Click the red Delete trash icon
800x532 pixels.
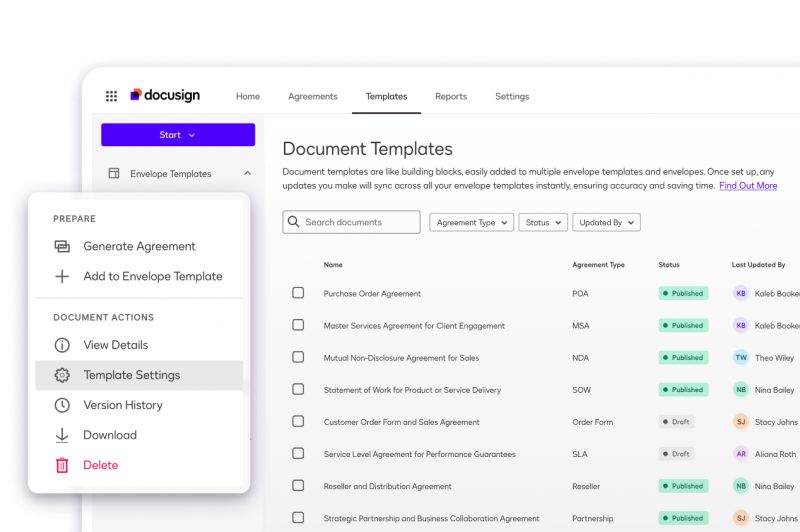(x=62, y=465)
